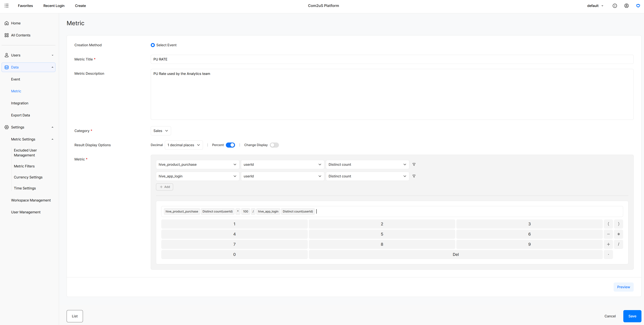Click the blue shield icon
The height and width of the screenshot is (325, 644).
pyautogui.click(x=638, y=6)
